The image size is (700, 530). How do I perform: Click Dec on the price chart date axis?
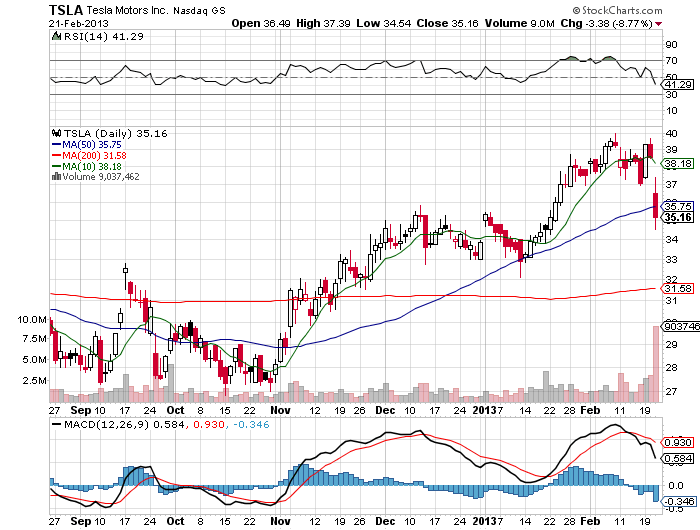(385, 410)
